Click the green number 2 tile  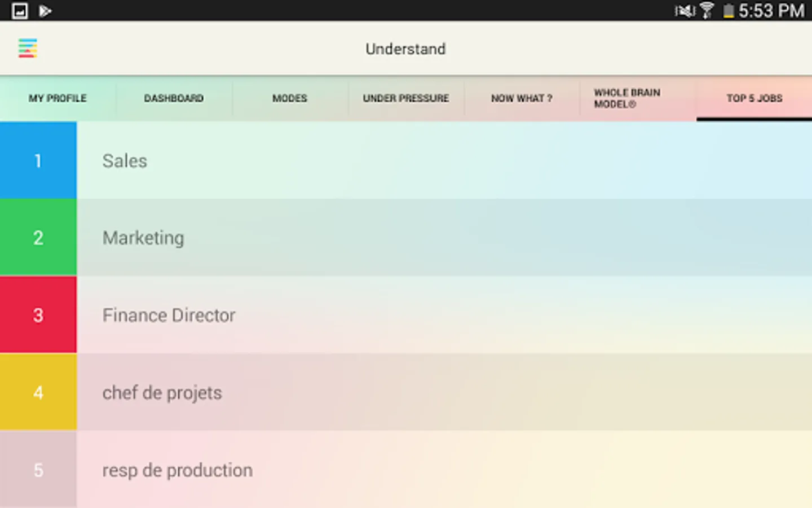coord(38,238)
